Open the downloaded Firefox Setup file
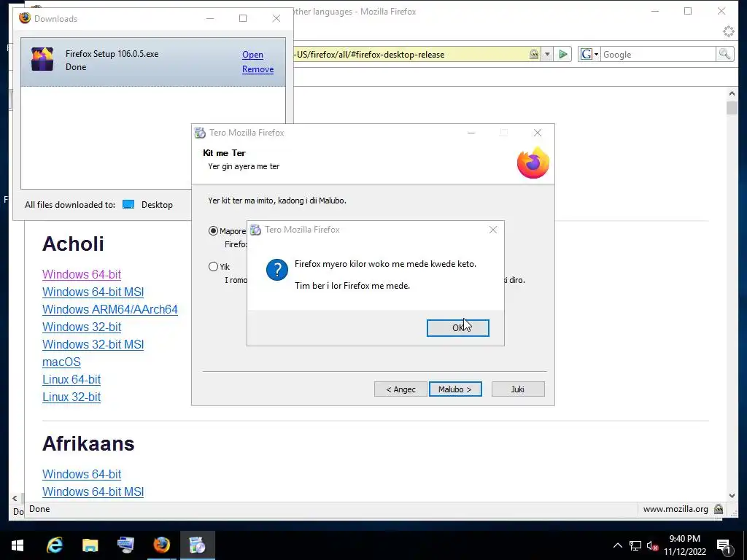 click(252, 55)
